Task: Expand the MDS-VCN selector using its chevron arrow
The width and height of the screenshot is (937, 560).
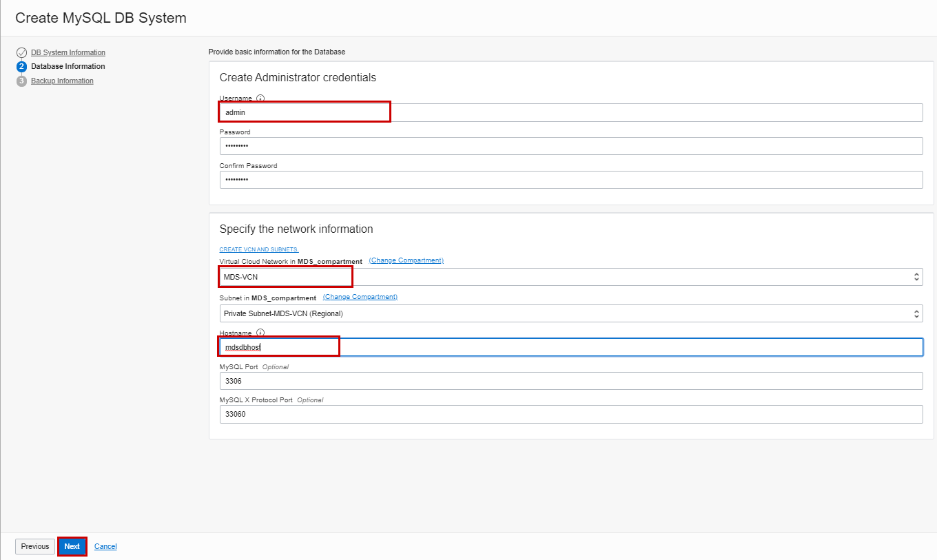Action: [917, 276]
